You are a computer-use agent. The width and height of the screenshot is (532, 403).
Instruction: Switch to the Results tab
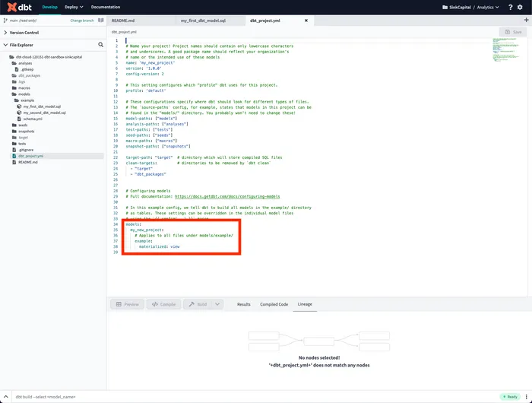pos(244,304)
